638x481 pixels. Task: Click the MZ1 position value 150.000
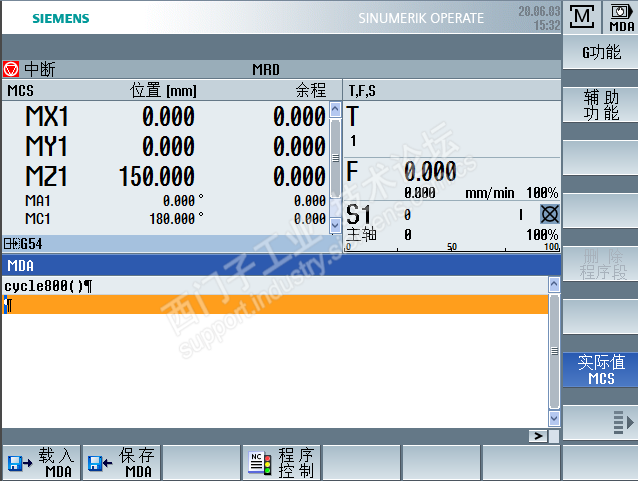(x=157, y=176)
